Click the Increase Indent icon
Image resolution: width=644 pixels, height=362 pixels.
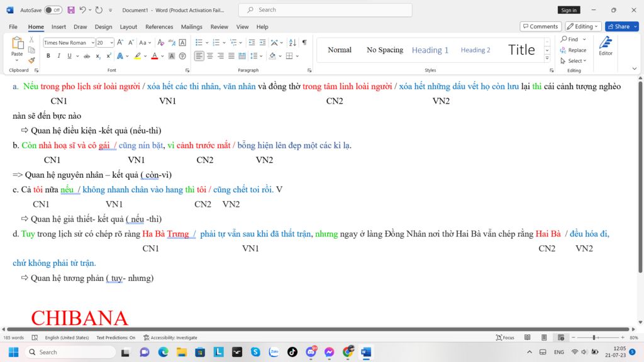point(262,43)
